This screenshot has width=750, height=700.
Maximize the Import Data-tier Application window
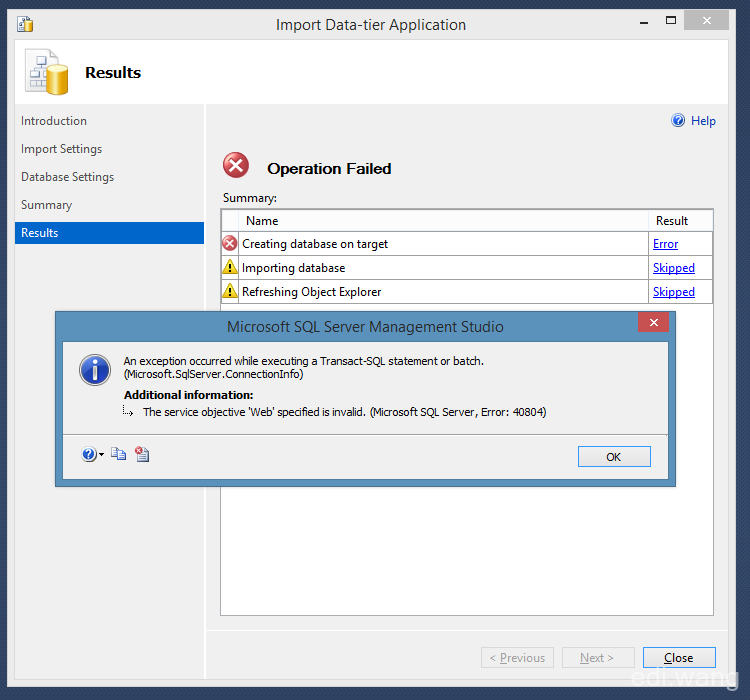[x=671, y=20]
